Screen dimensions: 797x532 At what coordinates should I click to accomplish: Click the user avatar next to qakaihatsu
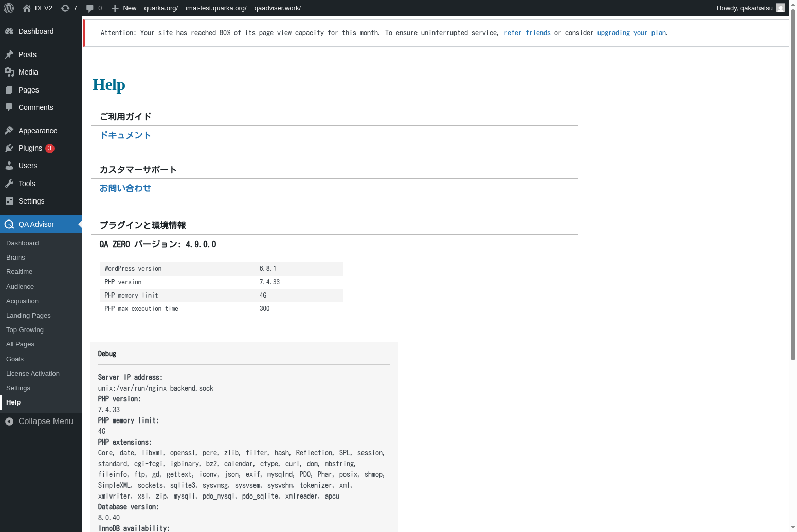pyautogui.click(x=780, y=8)
